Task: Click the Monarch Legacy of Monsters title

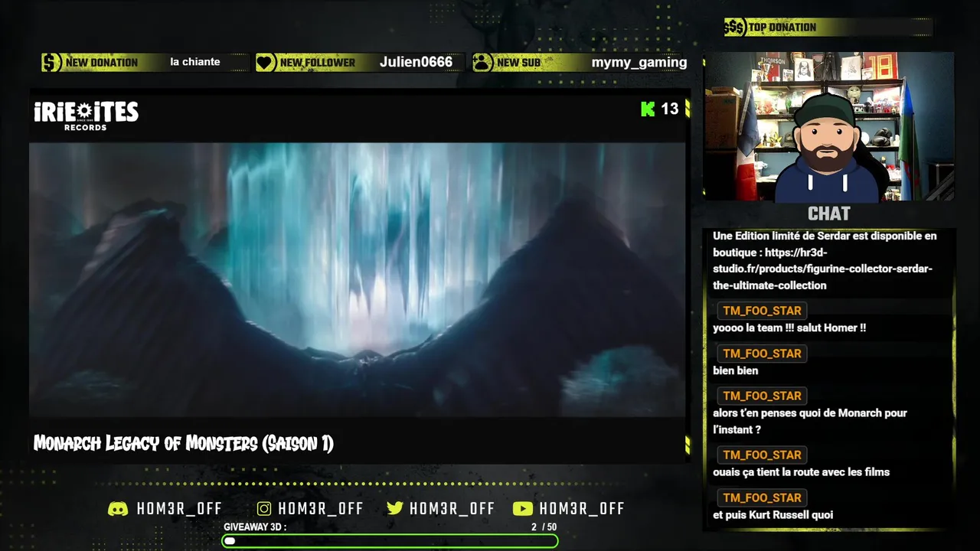Action: (184, 443)
